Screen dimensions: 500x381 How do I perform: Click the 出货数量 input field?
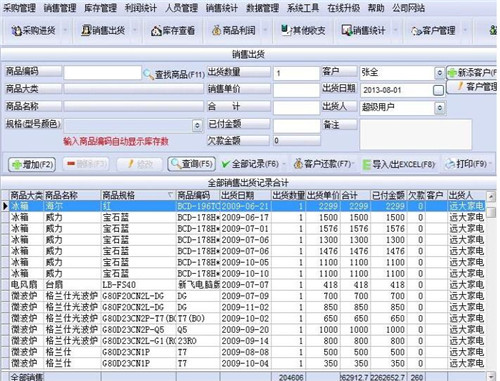[296, 73]
